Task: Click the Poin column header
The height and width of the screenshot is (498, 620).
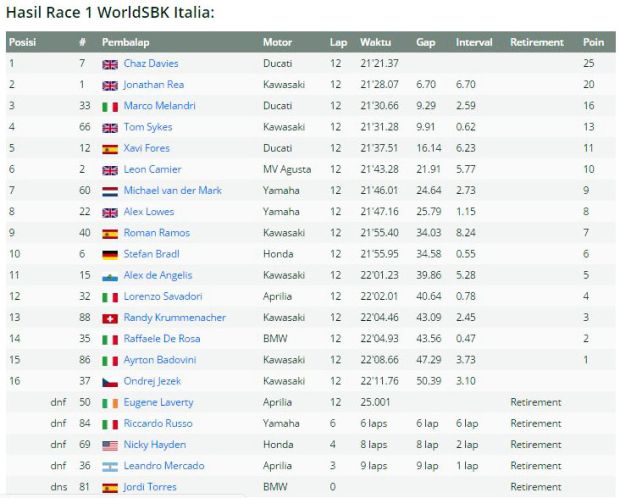Action: [x=593, y=42]
